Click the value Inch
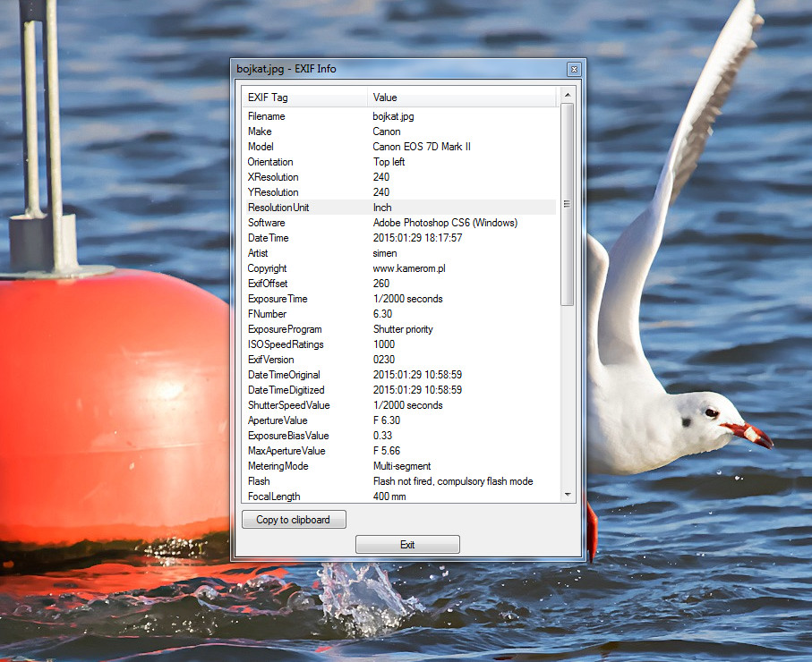Image resolution: width=812 pixels, height=662 pixels. coord(382,208)
